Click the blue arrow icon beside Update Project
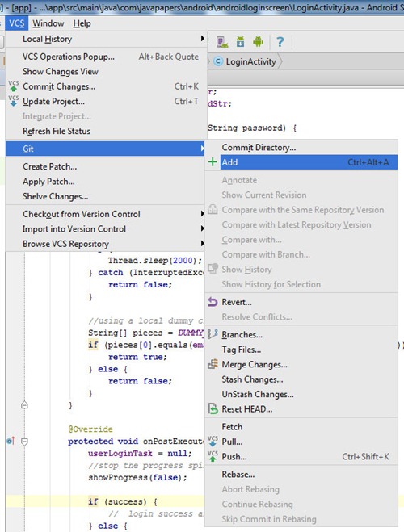This screenshot has width=404, height=532. 13,101
